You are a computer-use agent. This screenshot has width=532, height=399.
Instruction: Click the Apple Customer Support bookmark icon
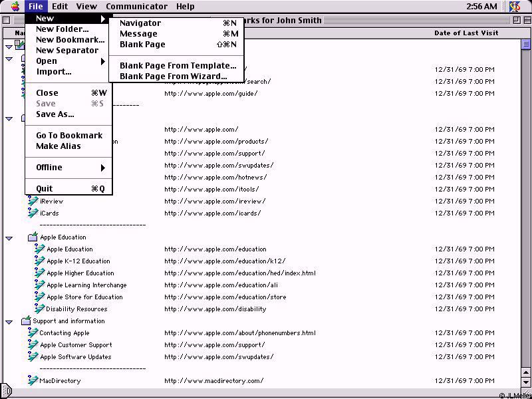[x=33, y=344]
